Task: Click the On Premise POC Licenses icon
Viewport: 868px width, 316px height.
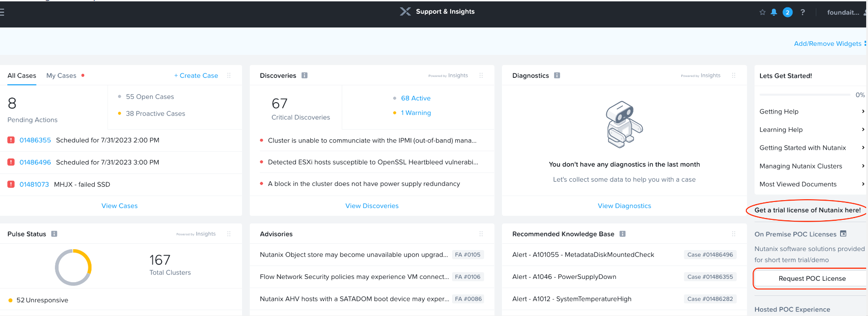Action: coord(843,234)
